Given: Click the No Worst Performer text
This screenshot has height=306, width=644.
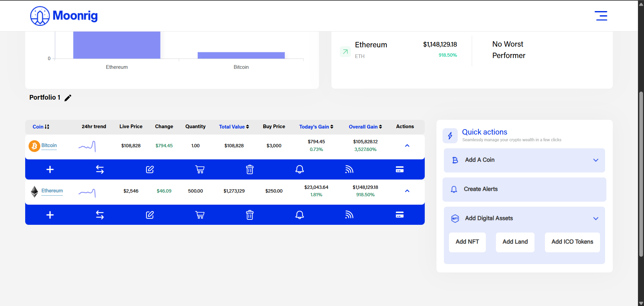Looking at the screenshot, I should [509, 50].
